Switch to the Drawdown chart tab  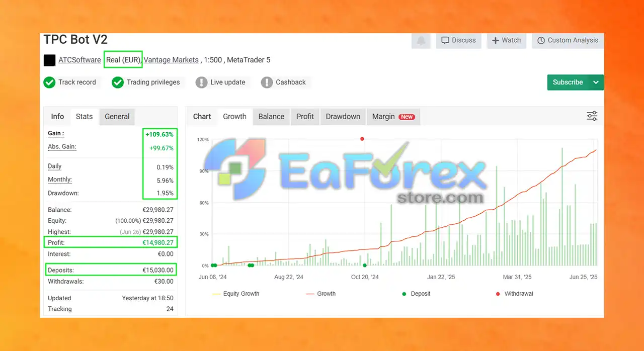click(x=343, y=117)
